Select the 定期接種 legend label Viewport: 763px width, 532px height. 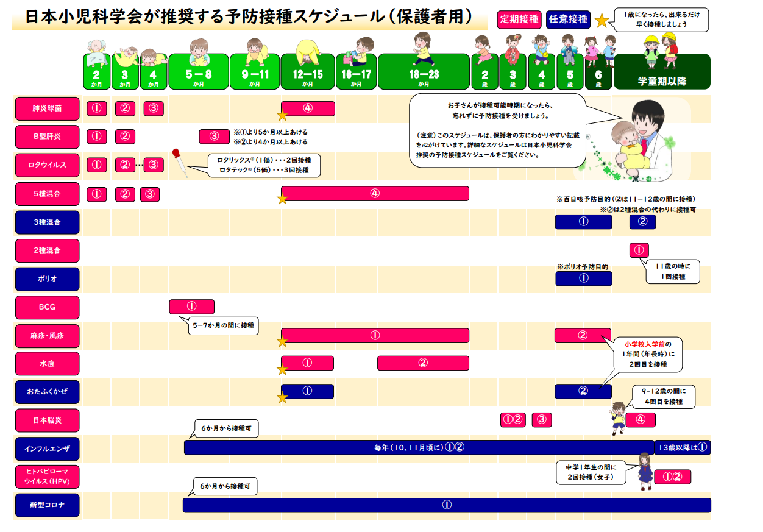[519, 20]
